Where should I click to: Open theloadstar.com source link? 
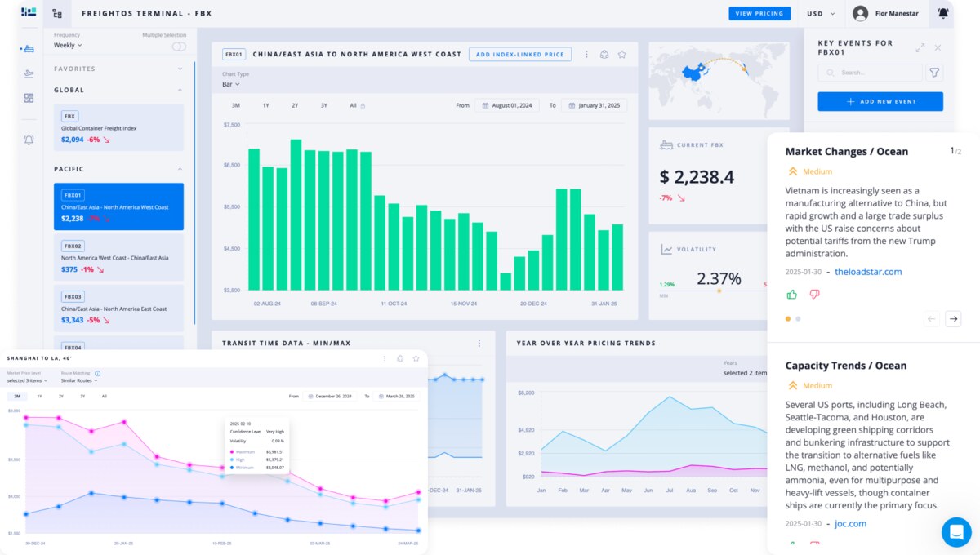[x=868, y=272]
